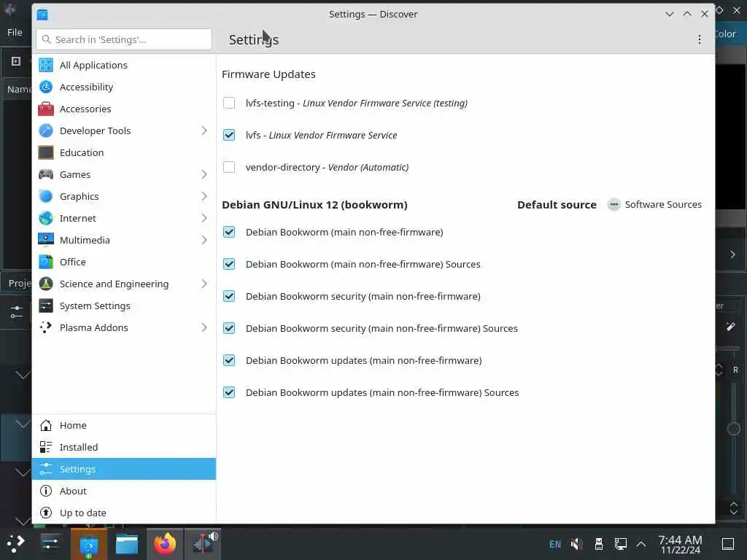
Task: Open the Accessories toolbox icon
Action: 46,109
